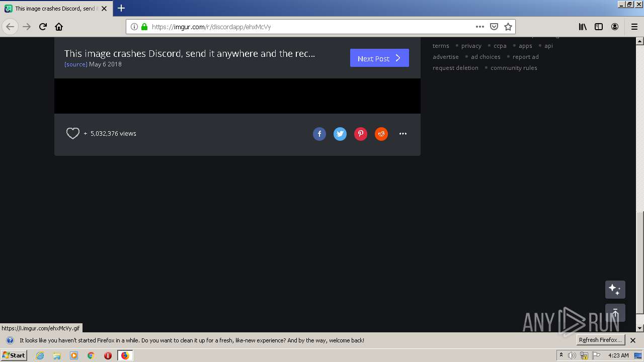Open more post options
This screenshot has width=644, height=362.
tap(403, 134)
